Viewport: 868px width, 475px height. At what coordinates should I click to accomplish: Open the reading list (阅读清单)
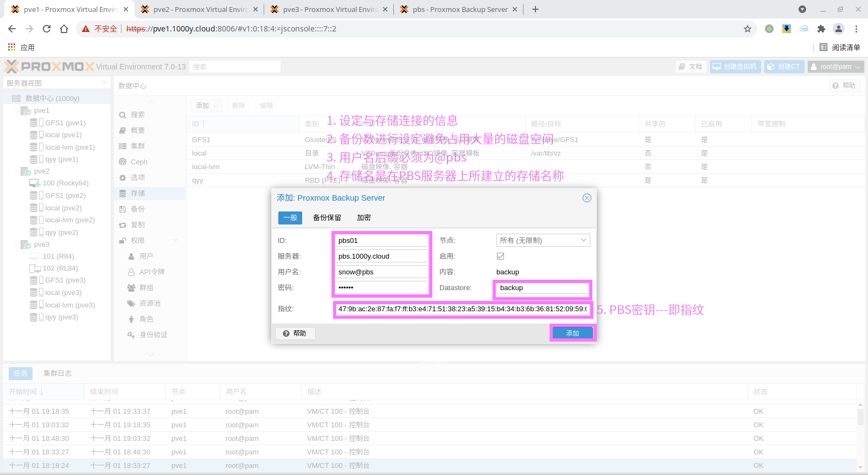coord(840,47)
